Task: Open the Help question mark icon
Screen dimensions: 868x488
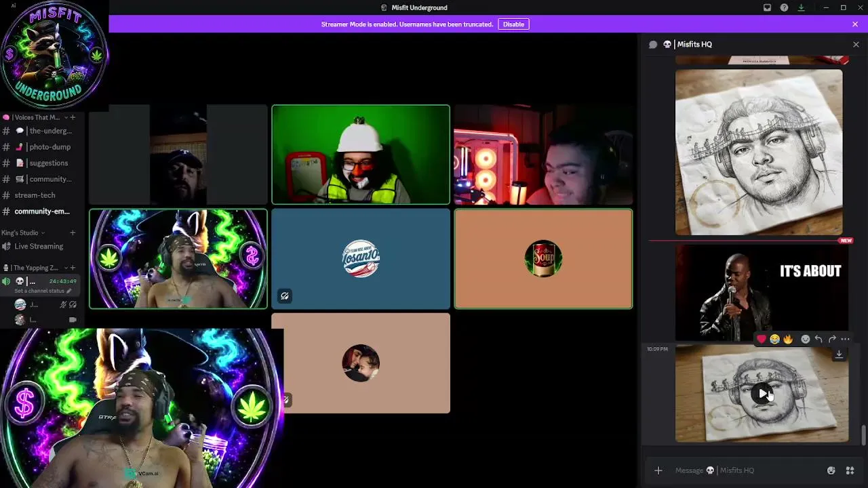Action: tap(784, 7)
